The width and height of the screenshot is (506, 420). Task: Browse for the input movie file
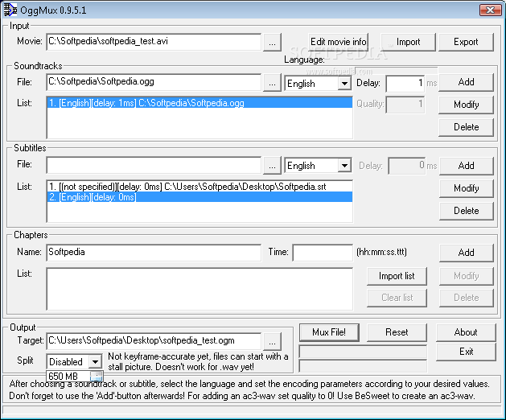(273, 43)
